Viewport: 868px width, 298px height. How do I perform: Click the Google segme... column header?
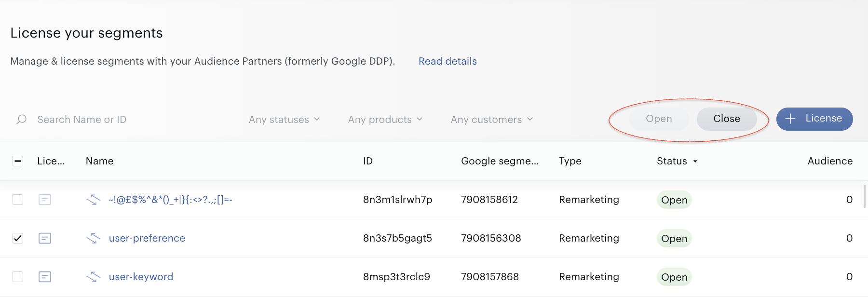click(x=500, y=161)
